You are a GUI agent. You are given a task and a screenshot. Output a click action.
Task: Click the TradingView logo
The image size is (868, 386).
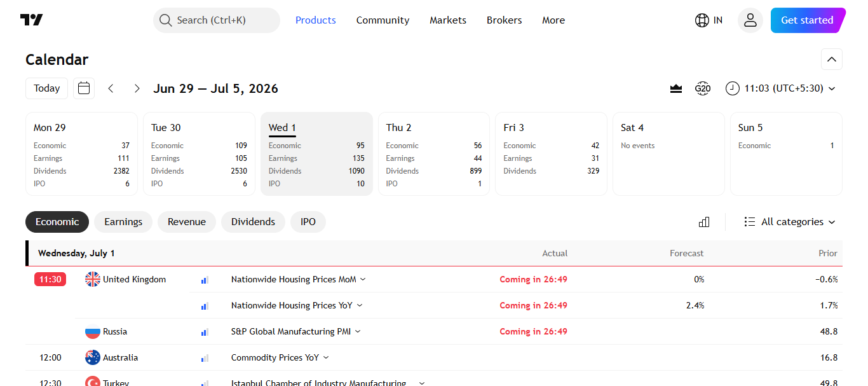32,20
